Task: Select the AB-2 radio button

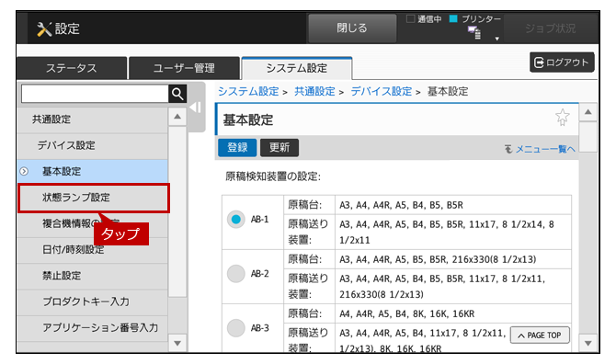Action: coord(235,274)
